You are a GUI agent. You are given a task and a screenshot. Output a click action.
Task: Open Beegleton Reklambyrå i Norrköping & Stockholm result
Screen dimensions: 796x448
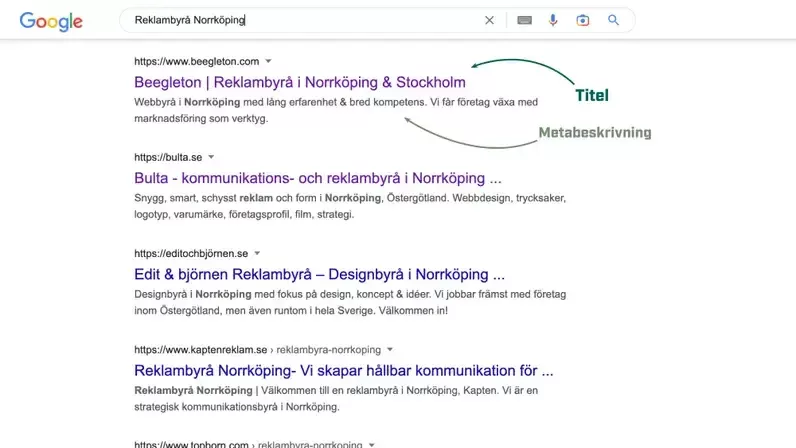300,82
